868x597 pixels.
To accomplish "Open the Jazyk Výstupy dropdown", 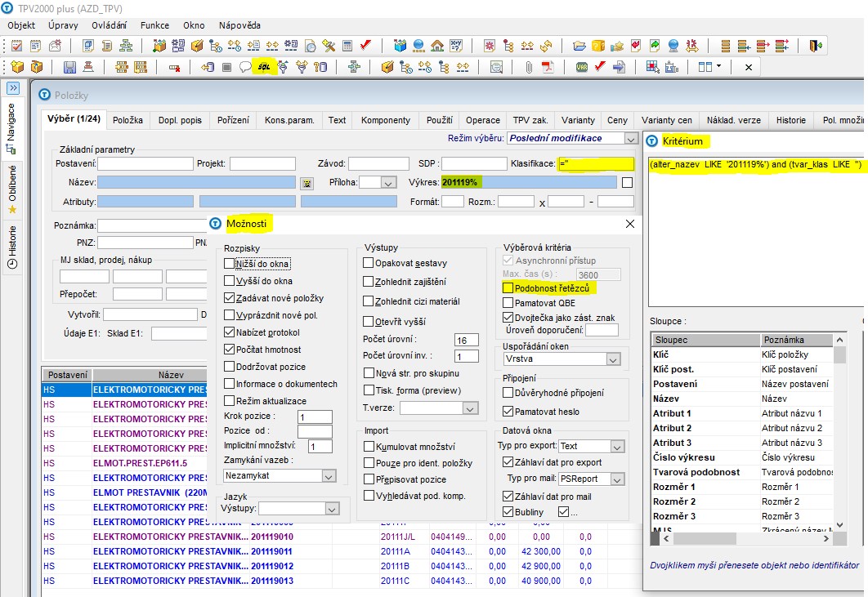I will 332,509.
